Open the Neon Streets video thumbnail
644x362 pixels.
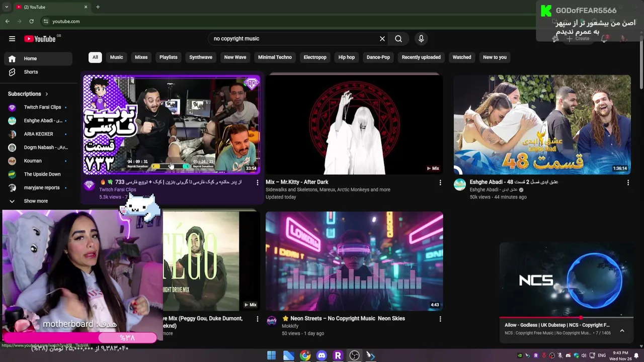click(354, 261)
